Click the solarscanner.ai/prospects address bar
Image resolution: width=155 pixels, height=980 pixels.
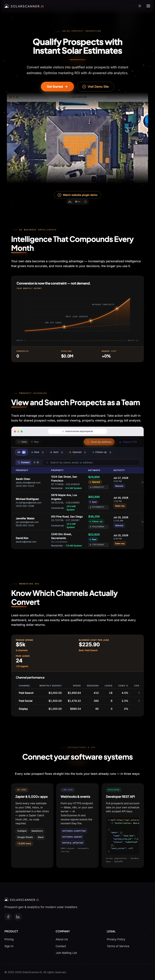point(77,431)
